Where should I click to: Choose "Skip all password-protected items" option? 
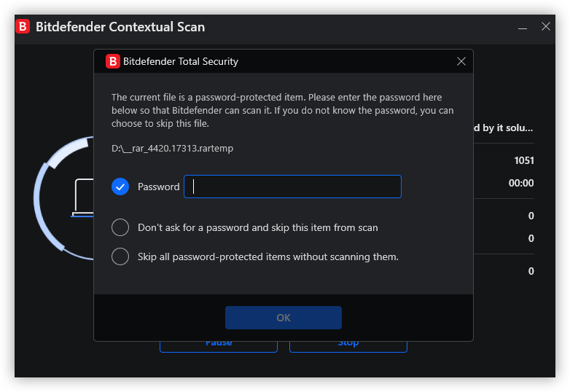coord(120,256)
